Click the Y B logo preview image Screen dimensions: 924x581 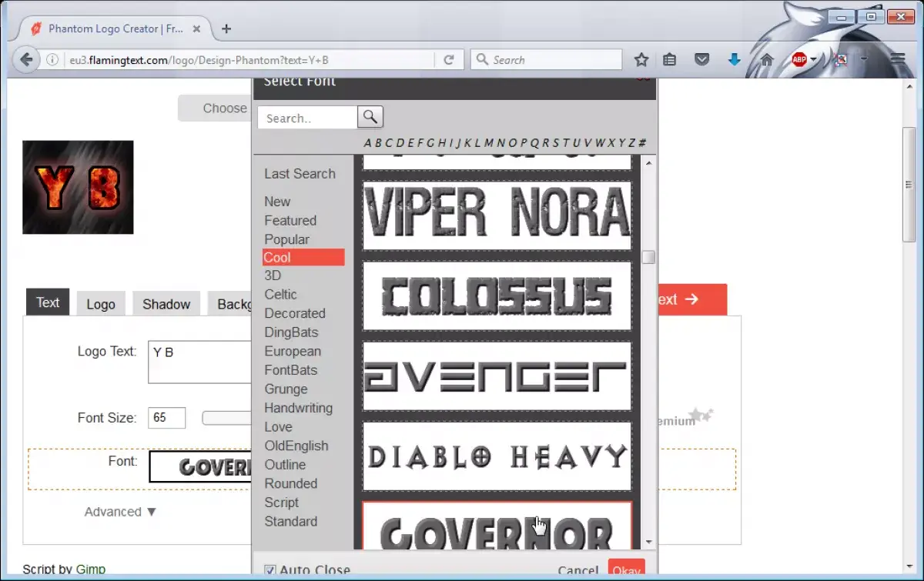coord(78,187)
